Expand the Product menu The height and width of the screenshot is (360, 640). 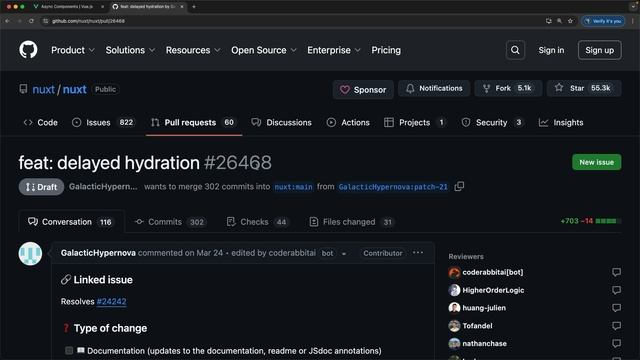tap(73, 50)
